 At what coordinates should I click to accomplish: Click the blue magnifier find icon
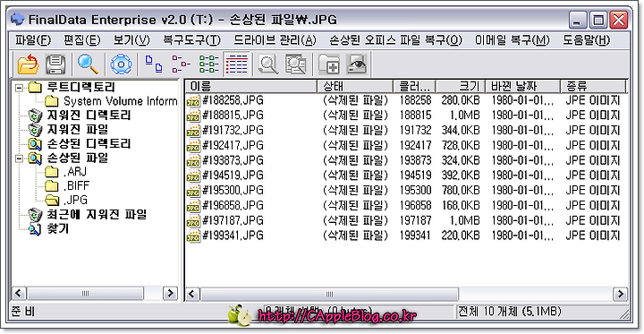88,64
